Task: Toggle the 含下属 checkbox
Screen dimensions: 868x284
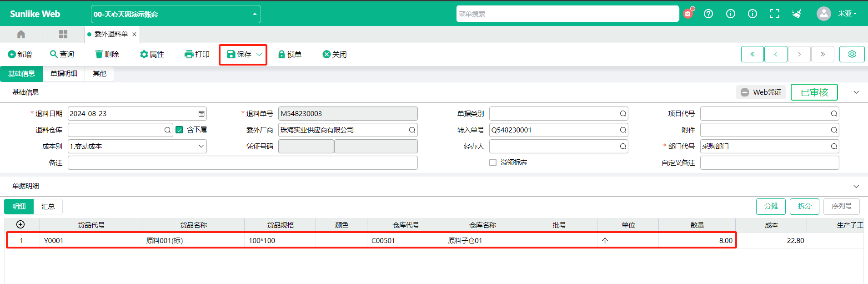Action: tap(179, 130)
